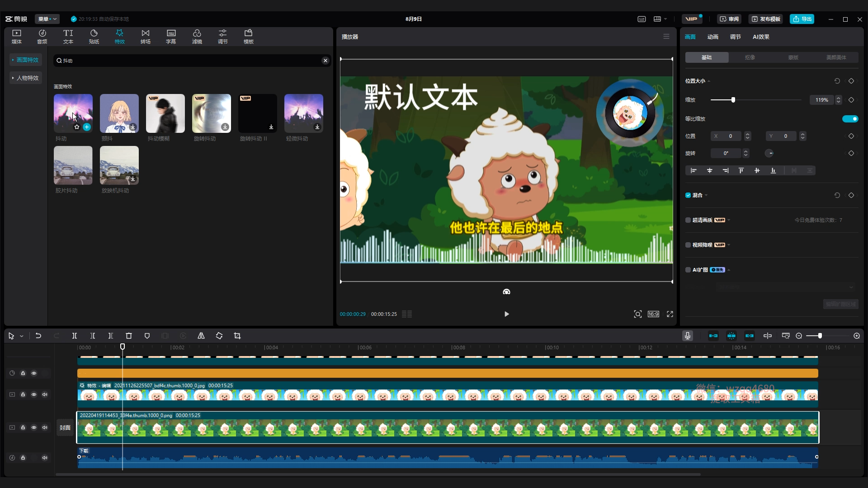This screenshot has height=488, width=868.
Task: Click the crop tool icon in timeline toolbar
Action: tap(237, 336)
